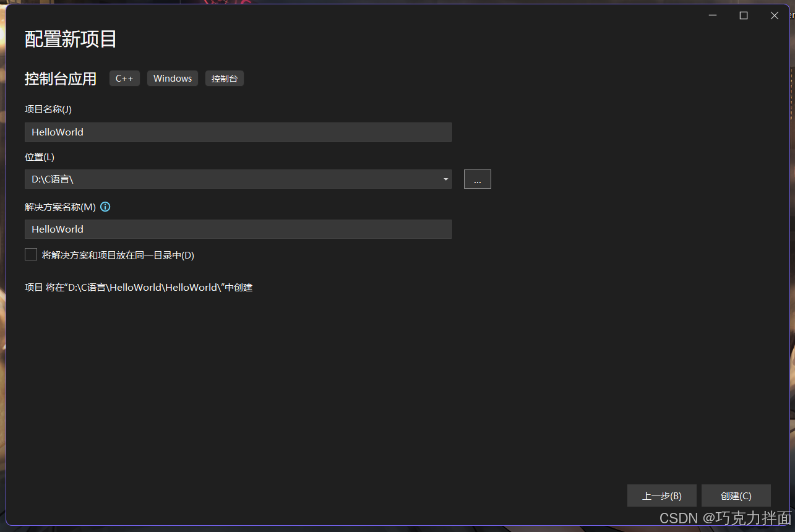The width and height of the screenshot is (795, 532).
Task: Click the 控制台应用 heading
Action: point(60,79)
